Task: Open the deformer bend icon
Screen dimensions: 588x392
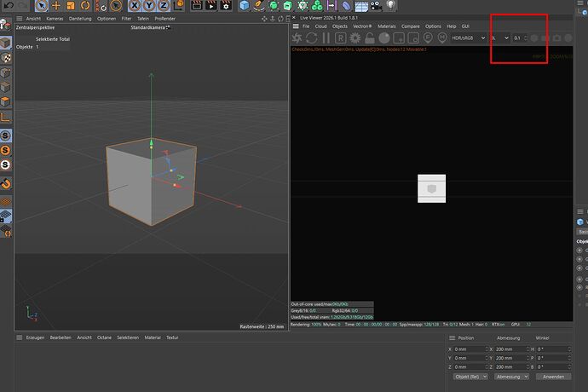Action: pyautogui.click(x=346, y=5)
